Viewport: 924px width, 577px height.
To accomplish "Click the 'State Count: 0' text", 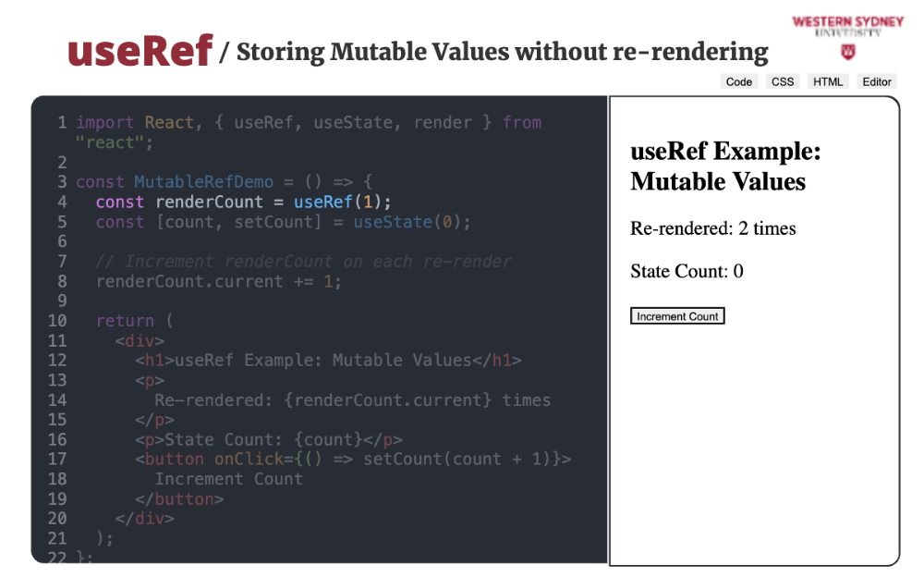I will click(x=687, y=271).
